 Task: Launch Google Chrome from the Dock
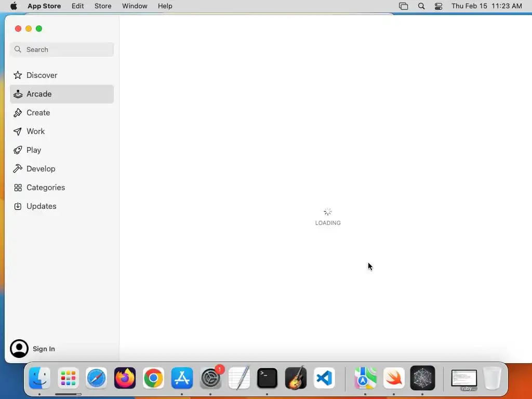tap(153, 378)
